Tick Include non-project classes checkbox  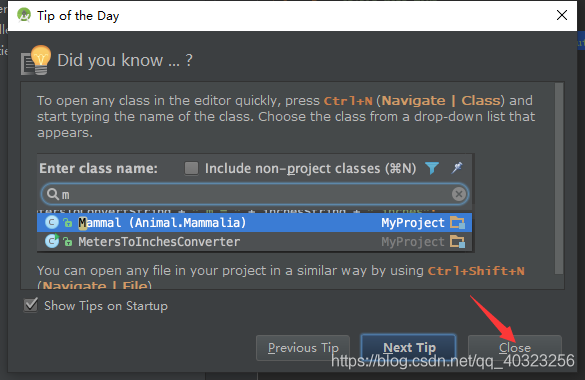click(191, 168)
